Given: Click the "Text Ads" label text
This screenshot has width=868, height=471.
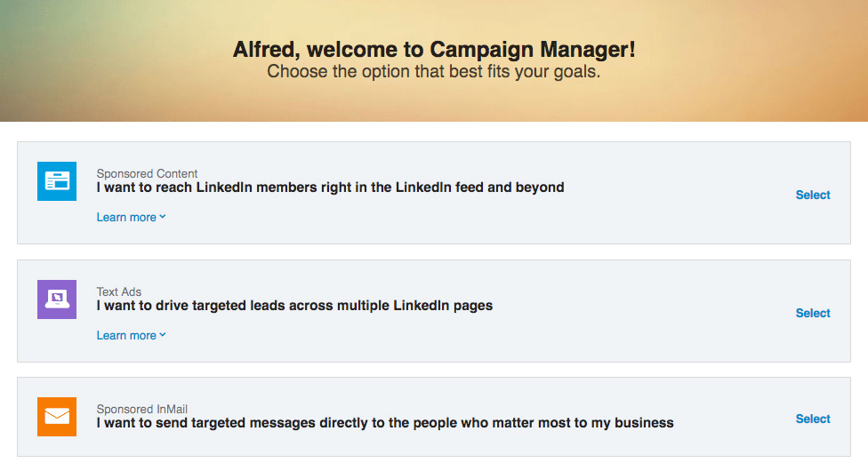Looking at the screenshot, I should (x=119, y=291).
